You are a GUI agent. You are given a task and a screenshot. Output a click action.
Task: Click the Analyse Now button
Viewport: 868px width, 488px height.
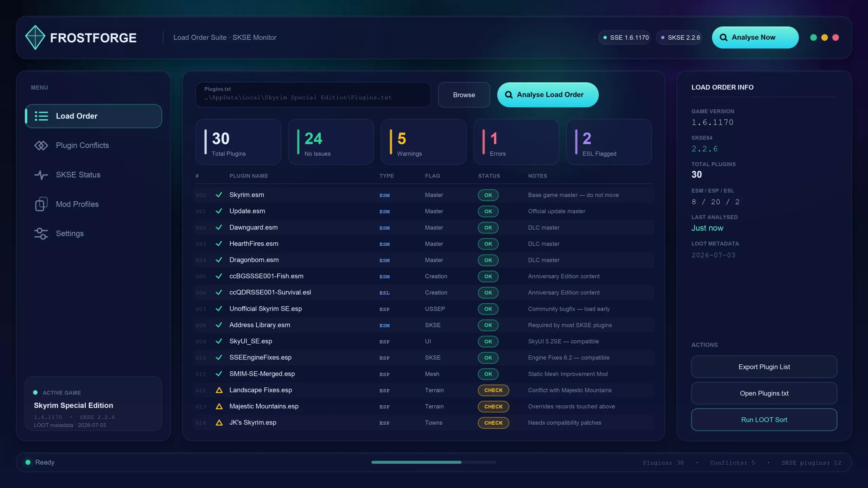pos(755,38)
